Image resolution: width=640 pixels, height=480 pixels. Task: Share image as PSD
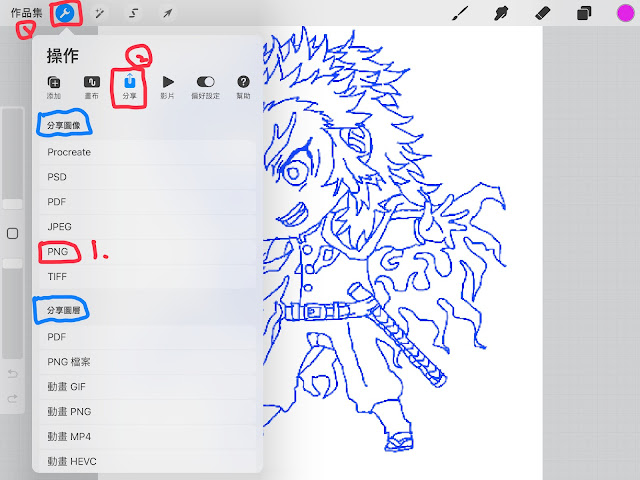point(148,177)
